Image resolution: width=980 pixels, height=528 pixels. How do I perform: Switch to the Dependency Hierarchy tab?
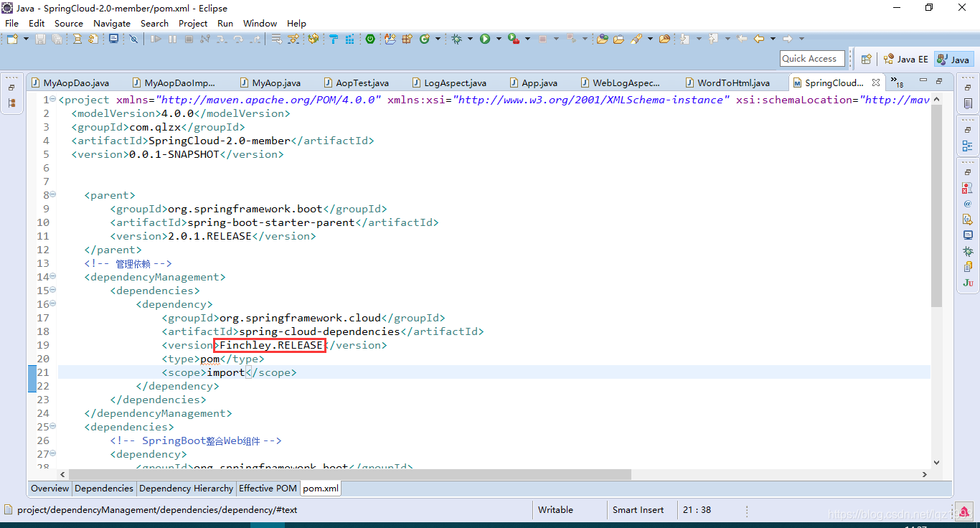(186, 489)
